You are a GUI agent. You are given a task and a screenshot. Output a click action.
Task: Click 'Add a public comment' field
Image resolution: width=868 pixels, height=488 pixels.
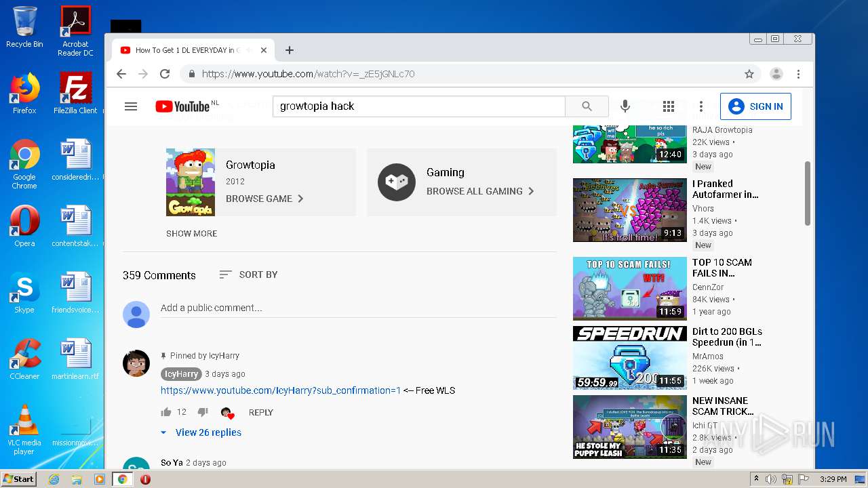[x=358, y=308]
